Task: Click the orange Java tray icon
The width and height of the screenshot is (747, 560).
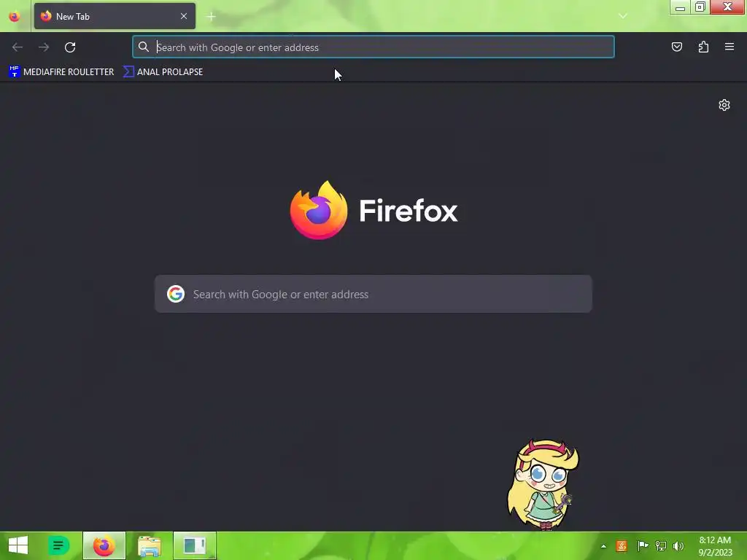Action: pyautogui.click(x=622, y=545)
